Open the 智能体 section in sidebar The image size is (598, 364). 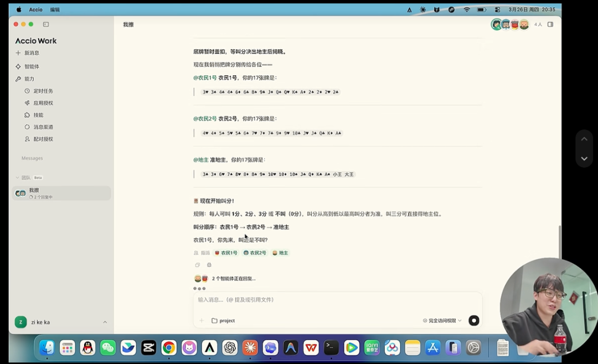click(x=31, y=66)
